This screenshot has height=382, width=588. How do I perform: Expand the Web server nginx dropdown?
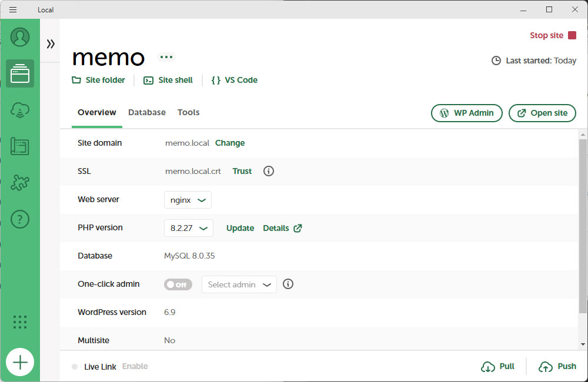click(188, 200)
